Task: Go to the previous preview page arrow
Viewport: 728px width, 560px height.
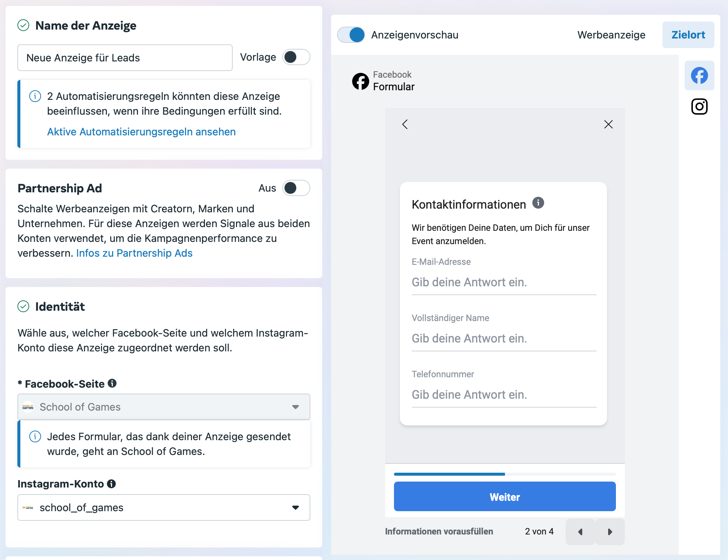Action: pos(580,532)
